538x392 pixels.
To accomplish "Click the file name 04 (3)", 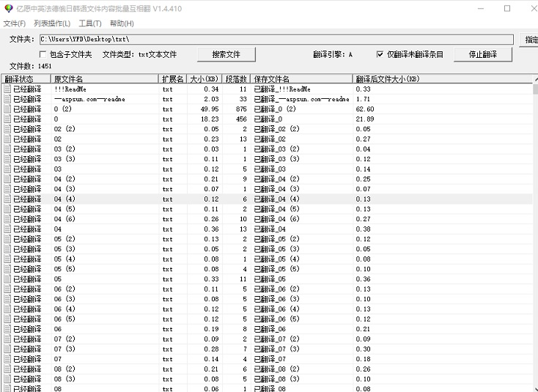I will 65,189.
